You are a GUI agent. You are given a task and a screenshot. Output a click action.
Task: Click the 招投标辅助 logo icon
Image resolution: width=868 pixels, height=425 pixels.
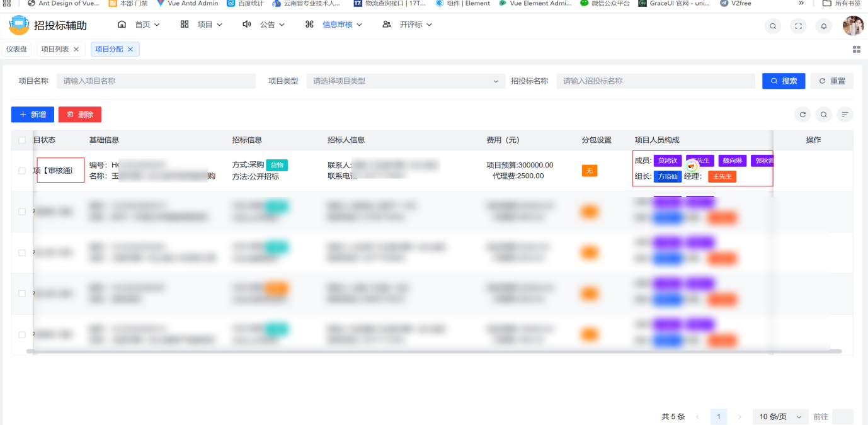pos(19,26)
